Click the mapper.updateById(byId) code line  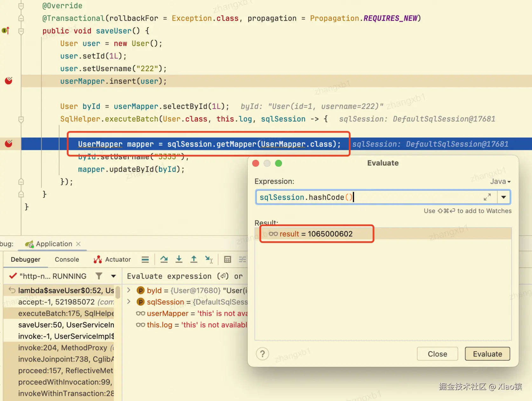click(131, 169)
